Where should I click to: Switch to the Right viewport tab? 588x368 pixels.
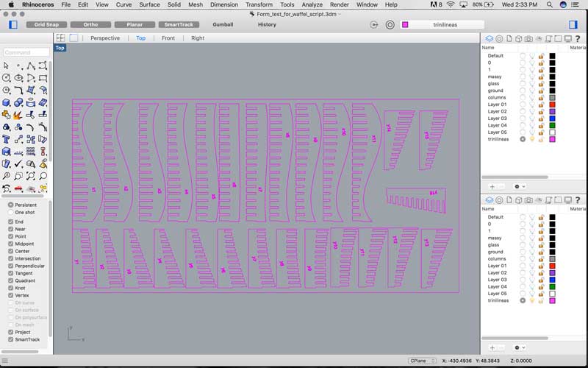pos(198,38)
